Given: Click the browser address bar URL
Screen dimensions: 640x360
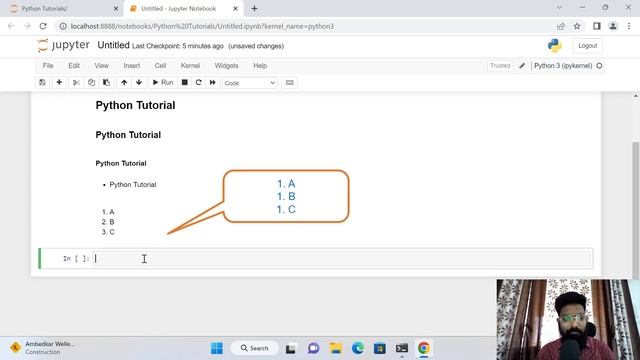Looking at the screenshot, I should (x=202, y=26).
